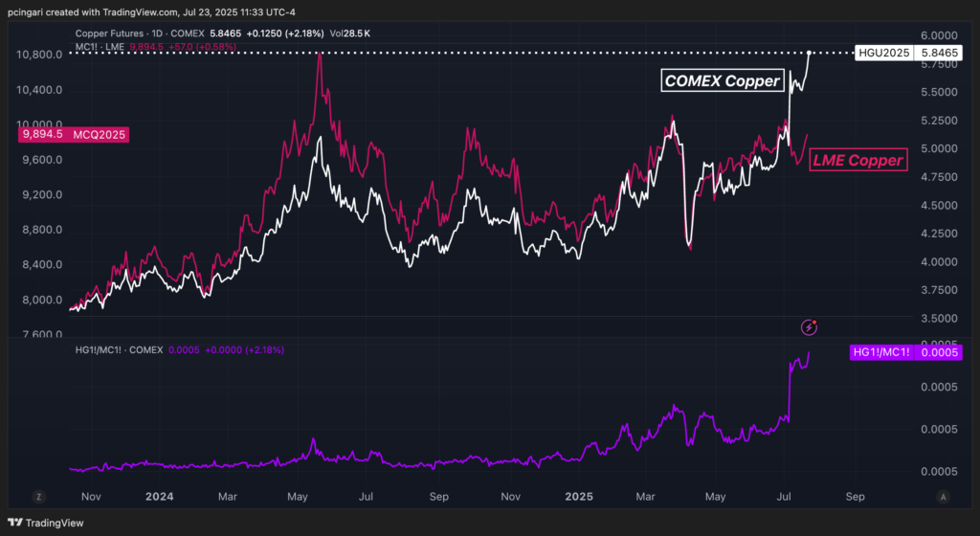This screenshot has height=536, width=980.
Task: Click the HG1!/MC1! · COMEX legend in lower pane
Action: tap(120, 350)
